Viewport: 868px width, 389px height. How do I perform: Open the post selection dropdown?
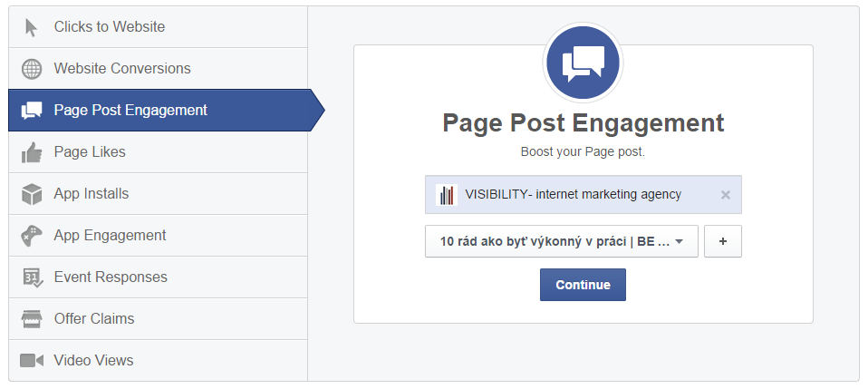[x=561, y=242]
